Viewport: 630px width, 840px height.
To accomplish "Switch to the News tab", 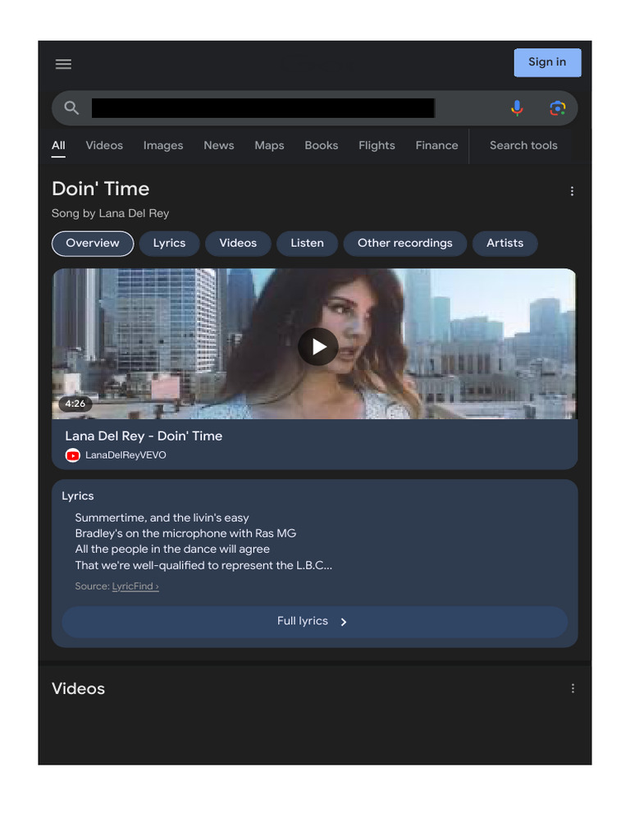I will pos(218,146).
